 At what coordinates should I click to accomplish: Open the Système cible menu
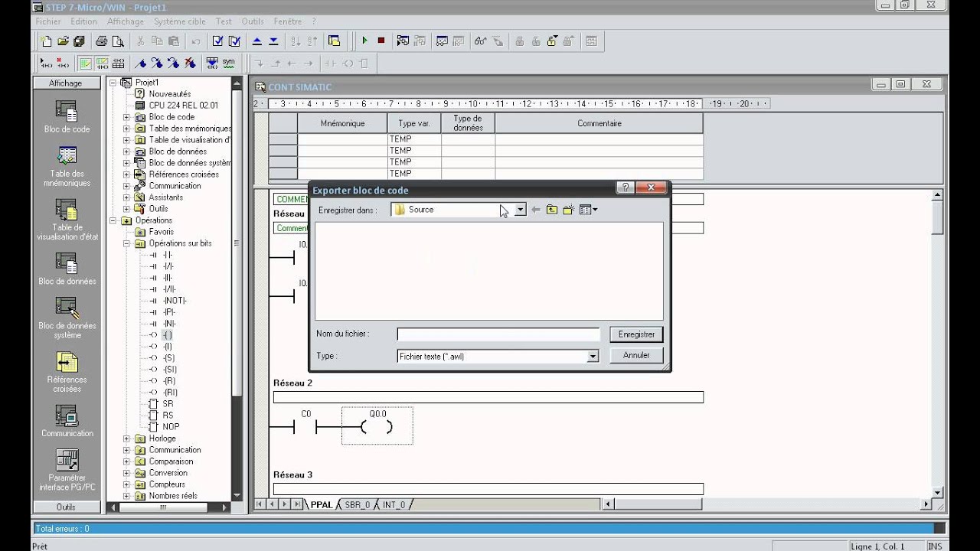[x=181, y=21]
